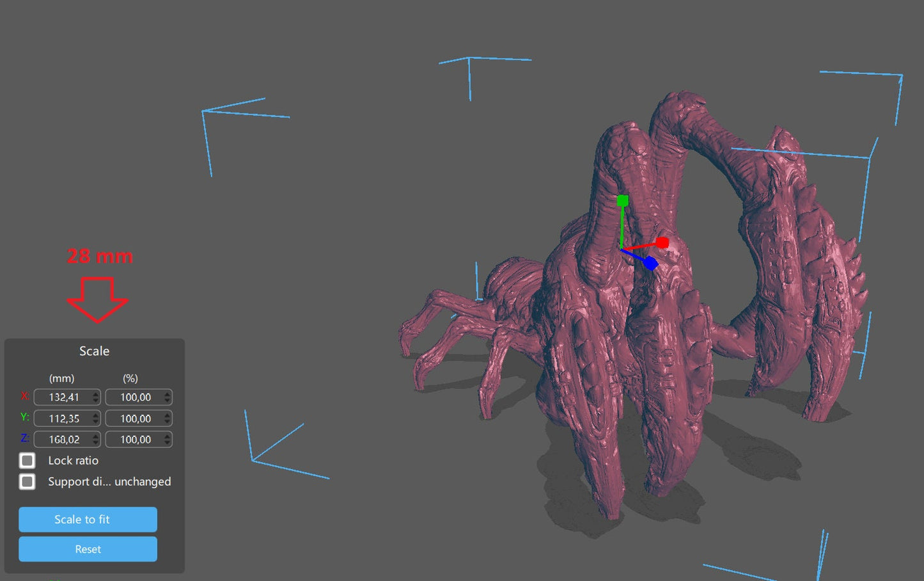This screenshot has height=581, width=924.
Task: Click the green Y-axis scale gizmo handle
Action: (x=622, y=201)
